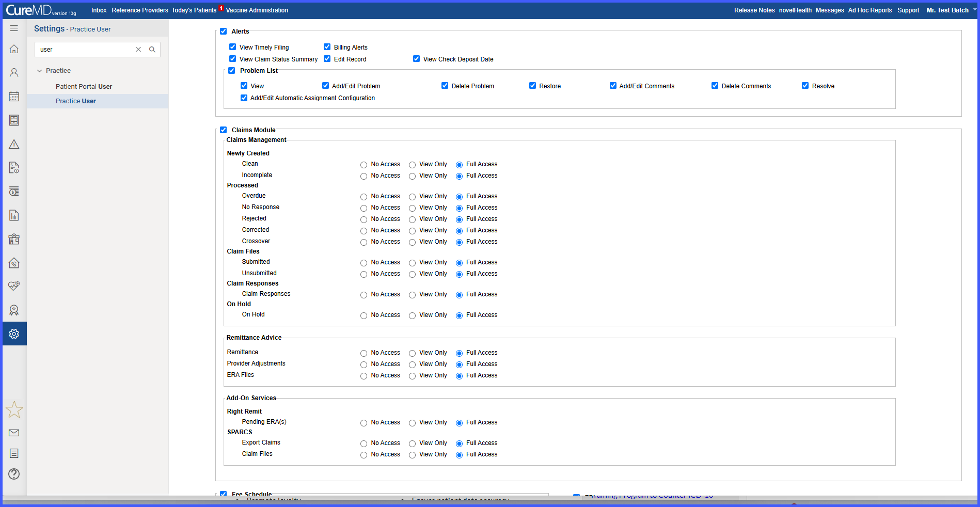Screen dimensions: 980x507
Task: Open the Scheduler calendar icon
Action: [14, 97]
